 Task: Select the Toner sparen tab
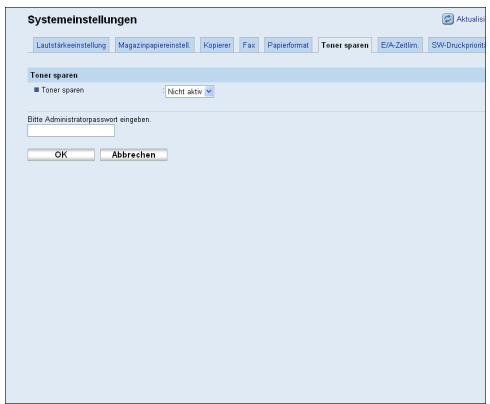tap(345, 45)
